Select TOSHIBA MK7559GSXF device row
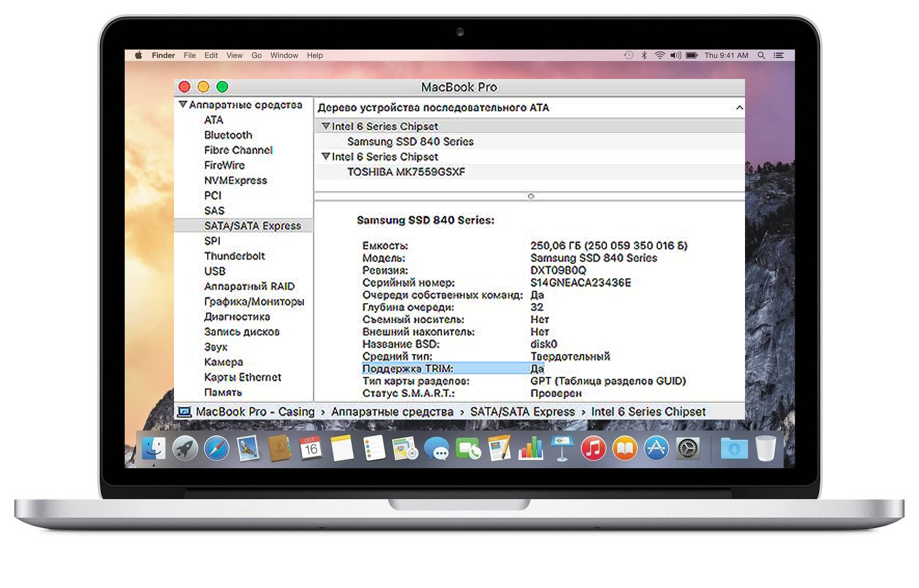Image resolution: width=919 pixels, height=588 pixels. (530, 172)
